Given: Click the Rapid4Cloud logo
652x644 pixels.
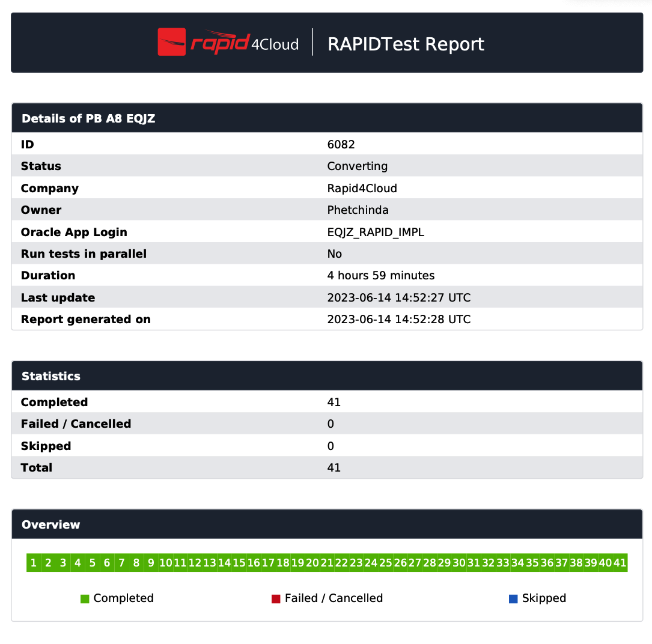Looking at the screenshot, I should [228, 43].
